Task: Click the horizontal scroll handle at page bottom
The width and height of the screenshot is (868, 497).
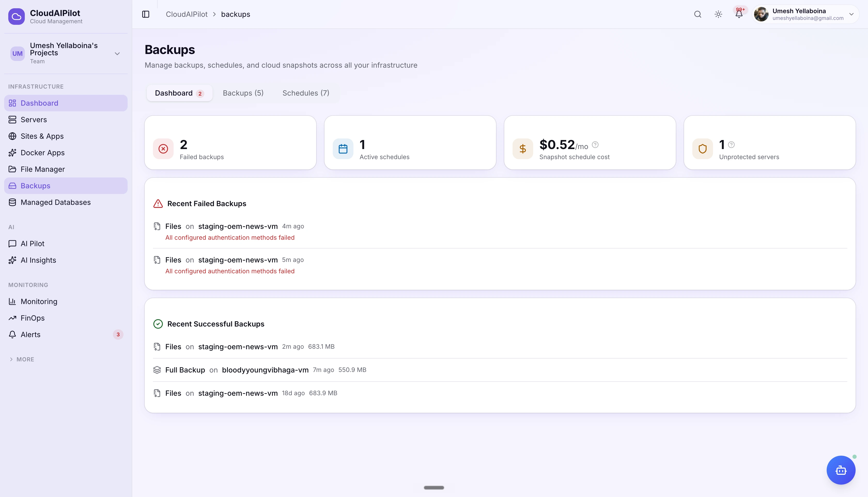Action: point(434,488)
